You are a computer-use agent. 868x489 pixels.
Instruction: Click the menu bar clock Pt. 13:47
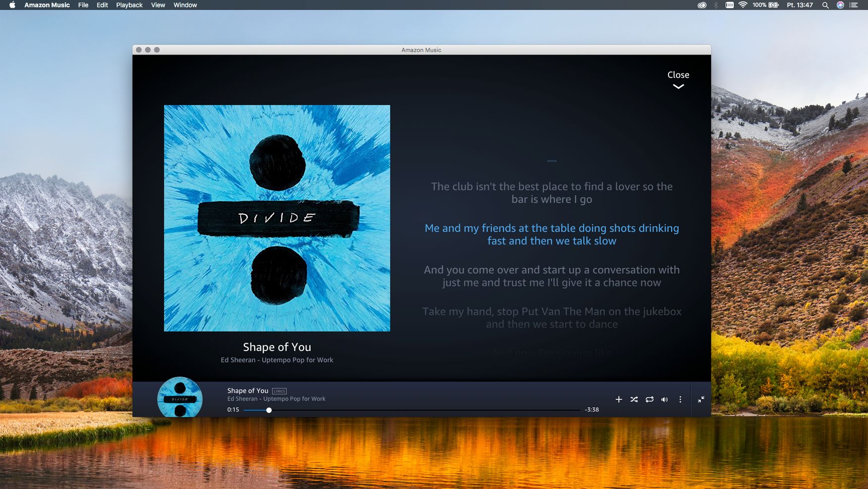point(800,5)
